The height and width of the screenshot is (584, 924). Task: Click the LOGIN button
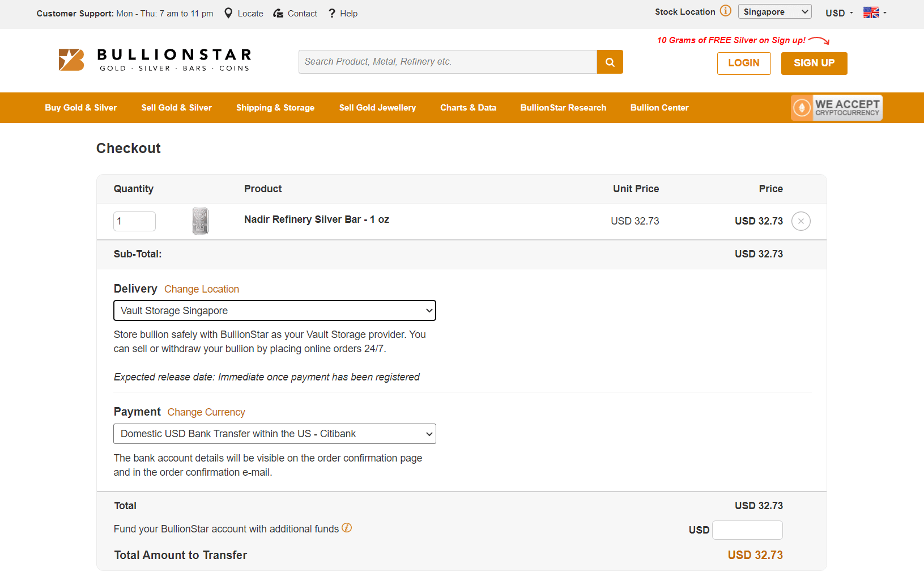point(744,64)
